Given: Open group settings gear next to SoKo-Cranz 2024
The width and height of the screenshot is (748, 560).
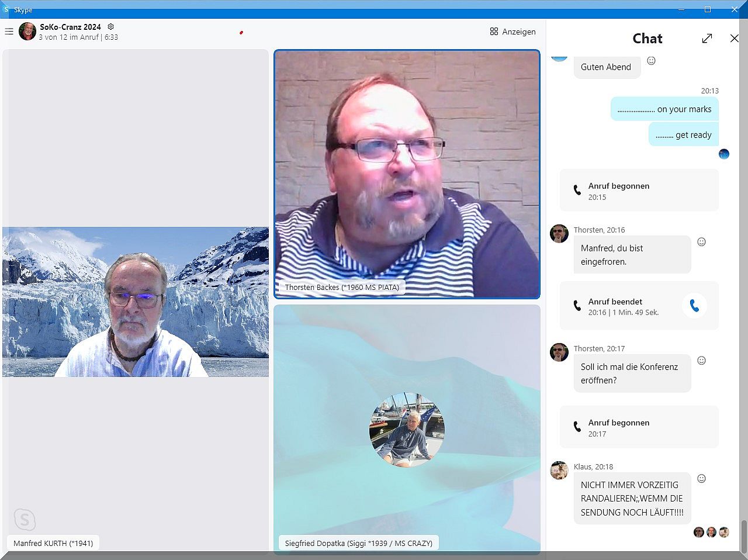Looking at the screenshot, I should click(x=110, y=27).
